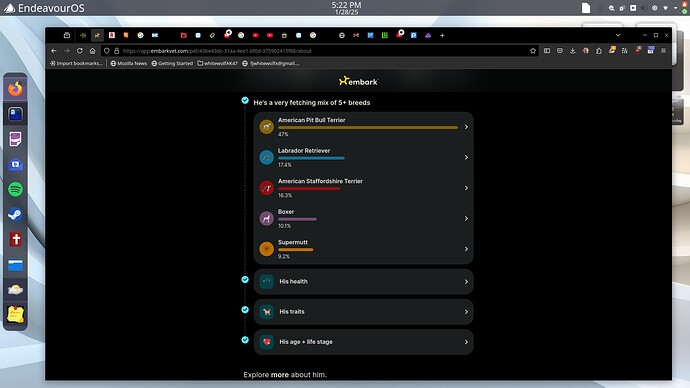Open the browser home page icon
The width and height of the screenshot is (690, 388).
92,51
